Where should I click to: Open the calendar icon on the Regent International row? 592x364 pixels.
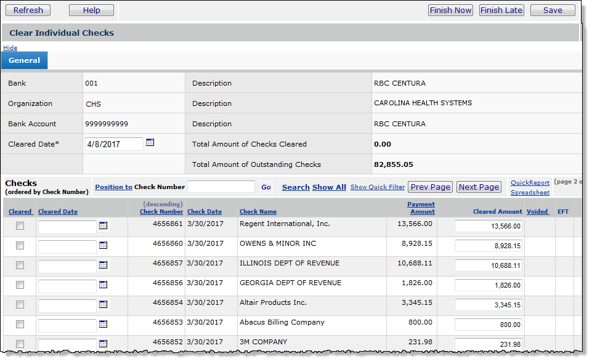click(x=103, y=226)
